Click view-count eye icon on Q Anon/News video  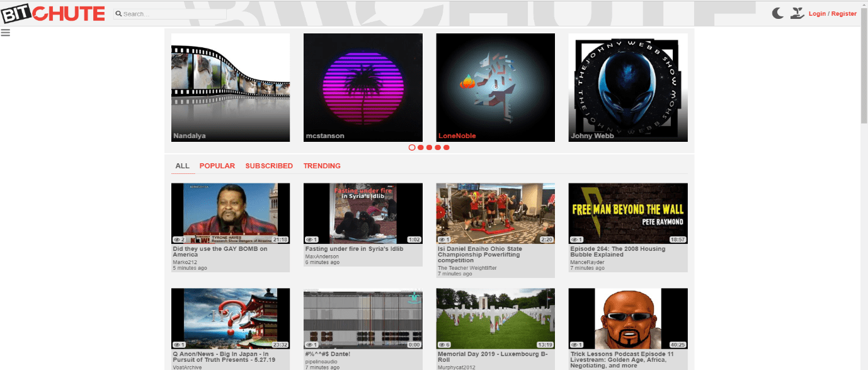(x=176, y=345)
